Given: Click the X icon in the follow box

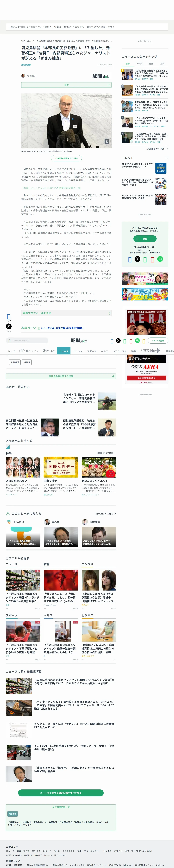Looking at the screenshot, I should [x=137, y=259].
